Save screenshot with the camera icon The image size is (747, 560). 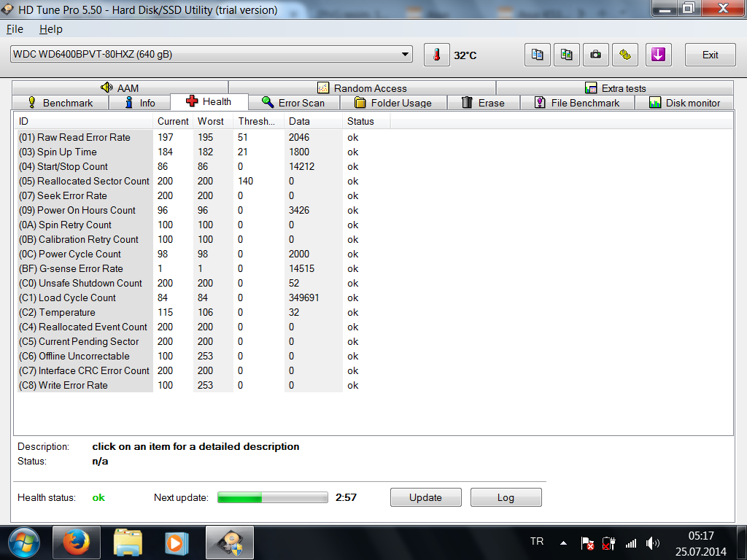tap(595, 55)
